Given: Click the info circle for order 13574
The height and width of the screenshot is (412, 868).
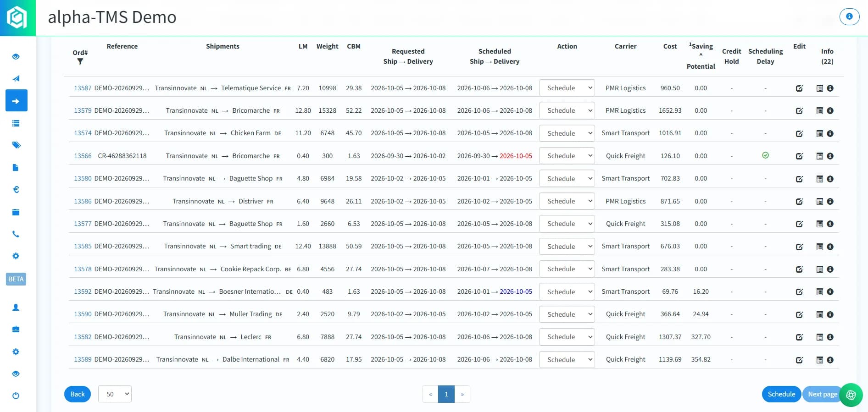Looking at the screenshot, I should (830, 133).
